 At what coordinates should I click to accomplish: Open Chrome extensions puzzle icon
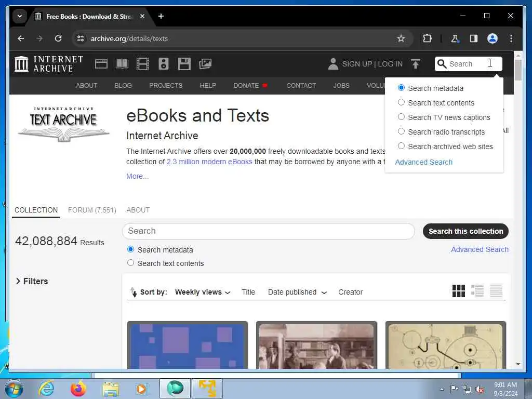[x=427, y=38]
